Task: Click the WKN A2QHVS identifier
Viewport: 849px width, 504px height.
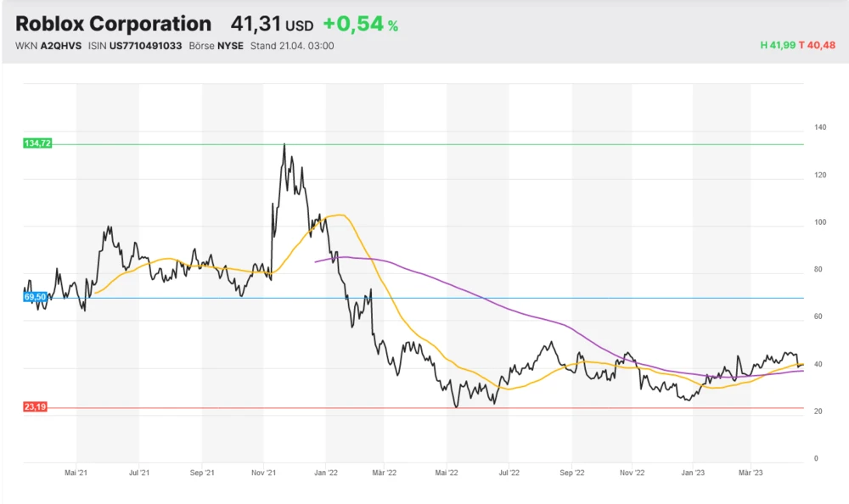Action: [x=48, y=46]
